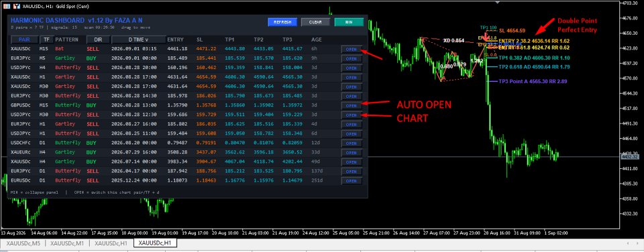Viewport: 644px width, 252px height.
Task: Open chart for XAUEURc H4 Gartley signal
Action: click(x=352, y=153)
